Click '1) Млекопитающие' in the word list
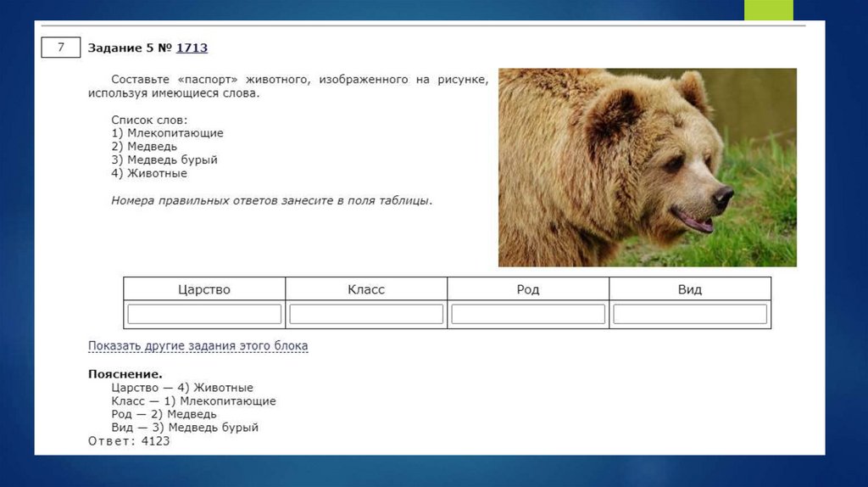 point(167,133)
